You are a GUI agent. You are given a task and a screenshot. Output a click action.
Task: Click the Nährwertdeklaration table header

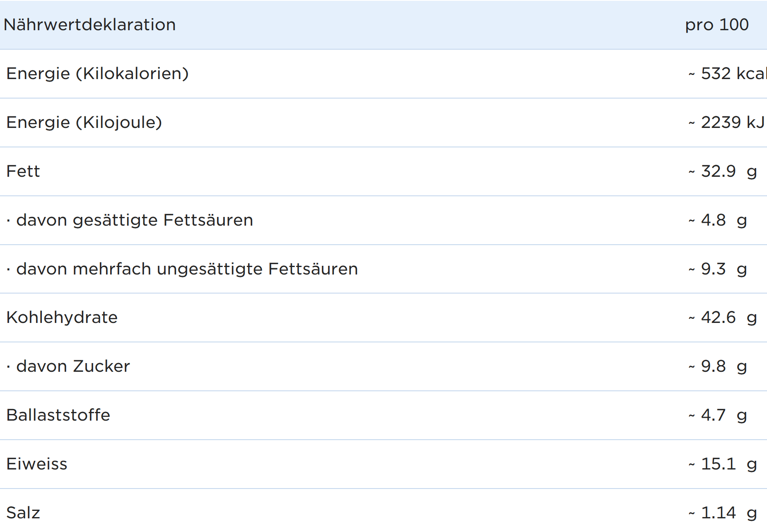click(89, 25)
